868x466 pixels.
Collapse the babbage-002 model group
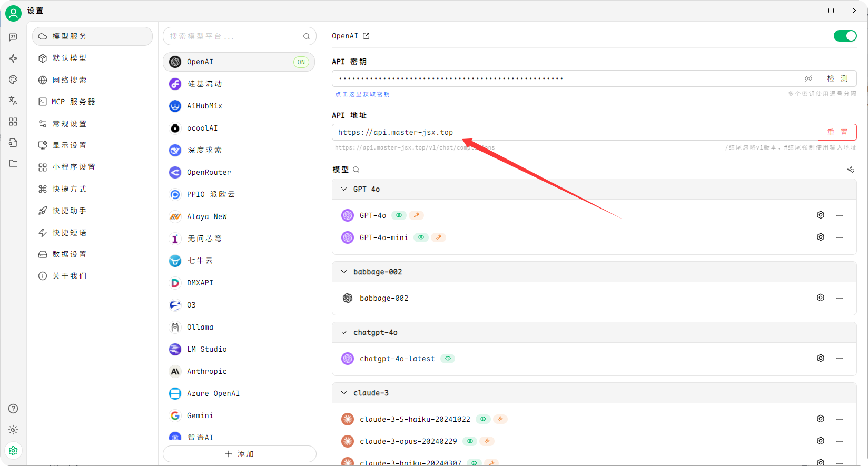344,272
